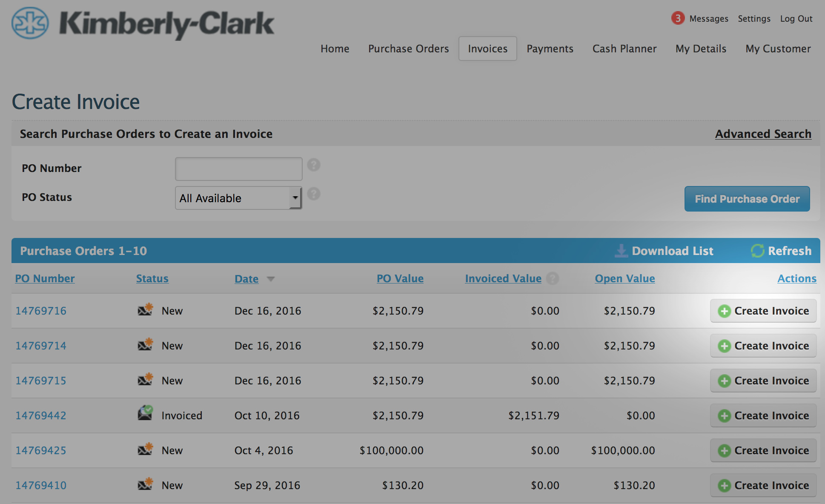Sort by Invoiced Value column header

[x=503, y=279]
